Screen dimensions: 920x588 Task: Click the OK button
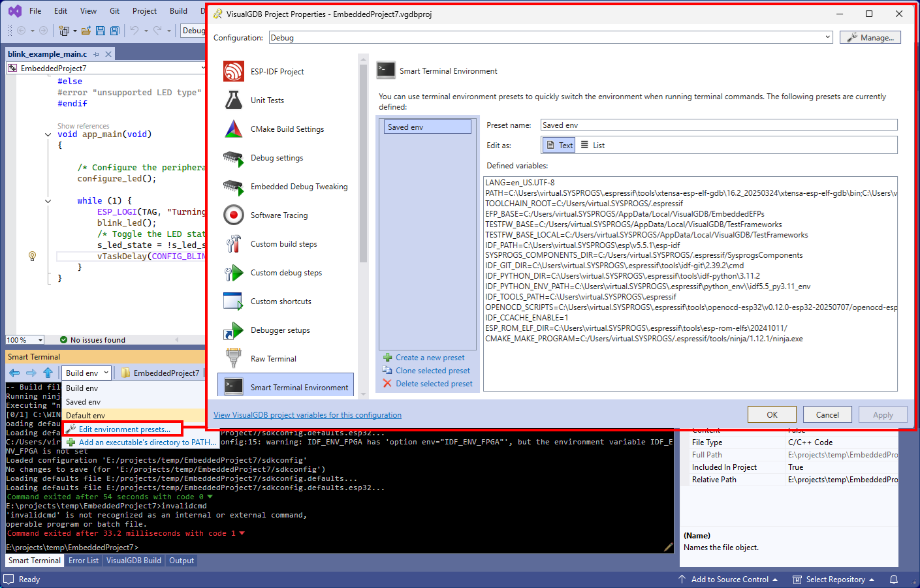pyautogui.click(x=772, y=414)
